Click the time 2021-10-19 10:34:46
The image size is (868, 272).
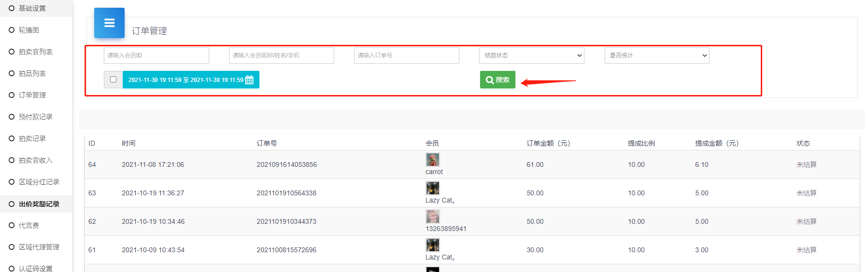[x=153, y=221]
